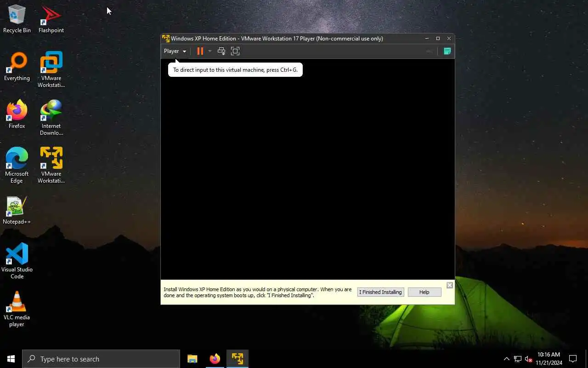Open the green notes/library icon in VMware toolbar

tap(447, 51)
